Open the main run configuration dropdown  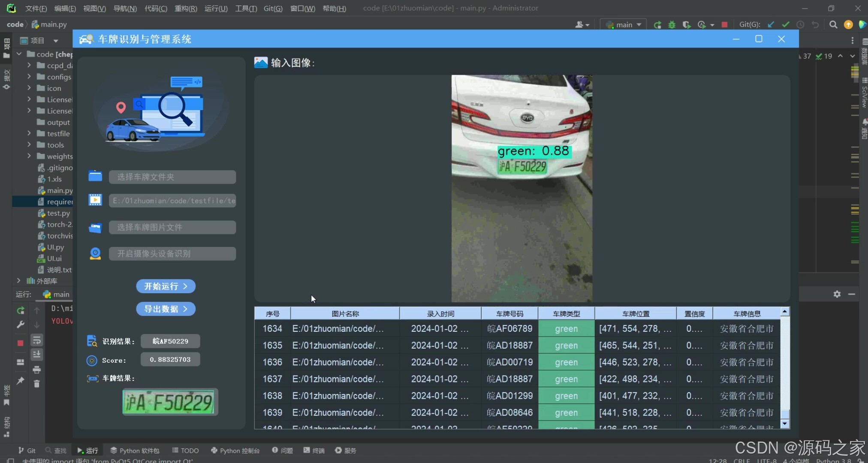(623, 24)
